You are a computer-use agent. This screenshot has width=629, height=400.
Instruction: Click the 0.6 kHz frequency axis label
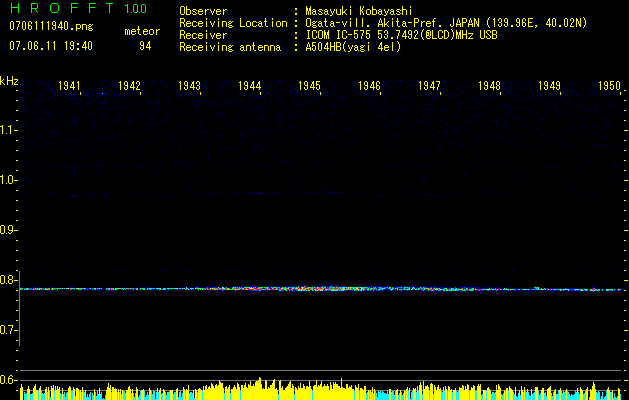[x=8, y=380]
